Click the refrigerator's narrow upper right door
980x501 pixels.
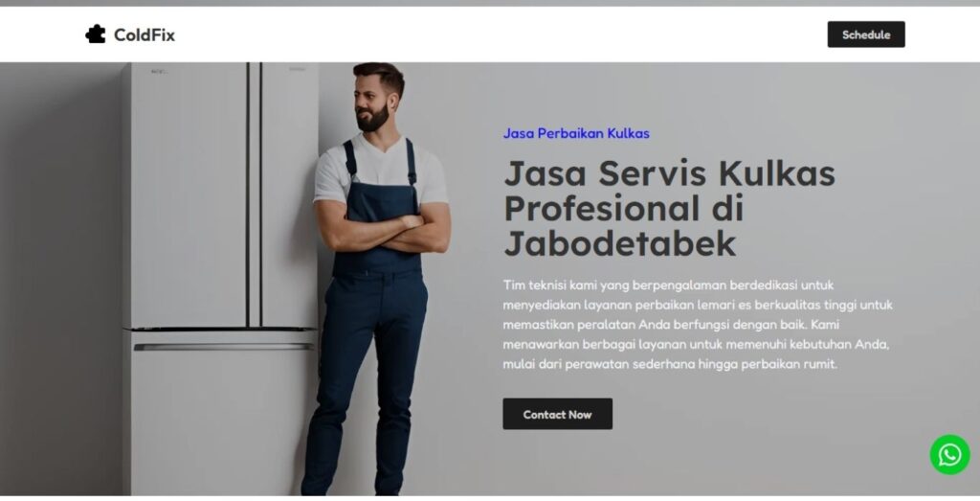point(289,194)
